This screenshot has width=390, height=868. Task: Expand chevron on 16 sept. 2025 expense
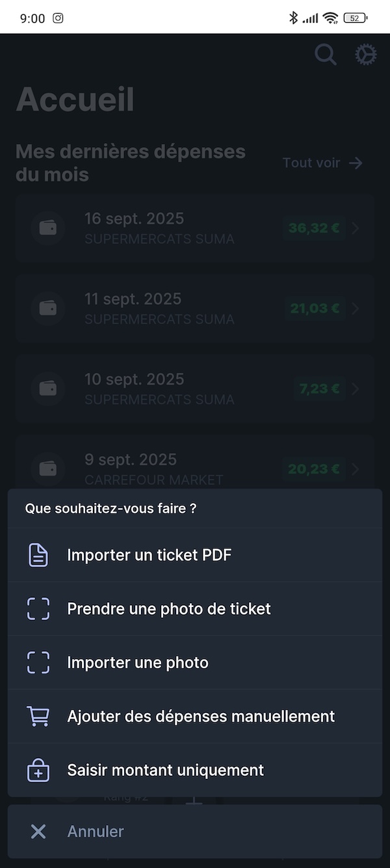click(356, 228)
